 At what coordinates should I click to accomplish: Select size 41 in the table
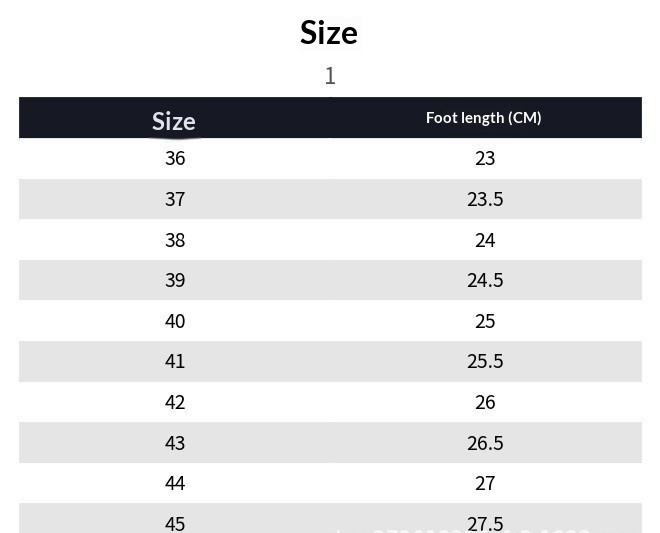(x=175, y=361)
